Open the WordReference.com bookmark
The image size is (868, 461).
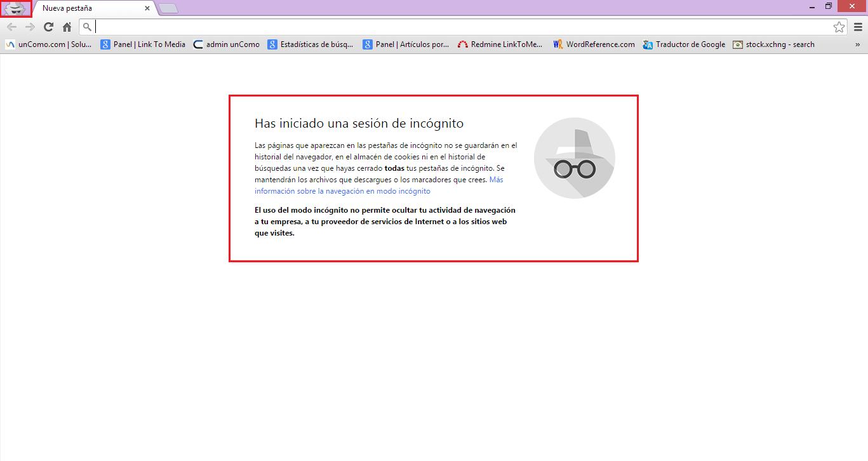click(x=594, y=44)
